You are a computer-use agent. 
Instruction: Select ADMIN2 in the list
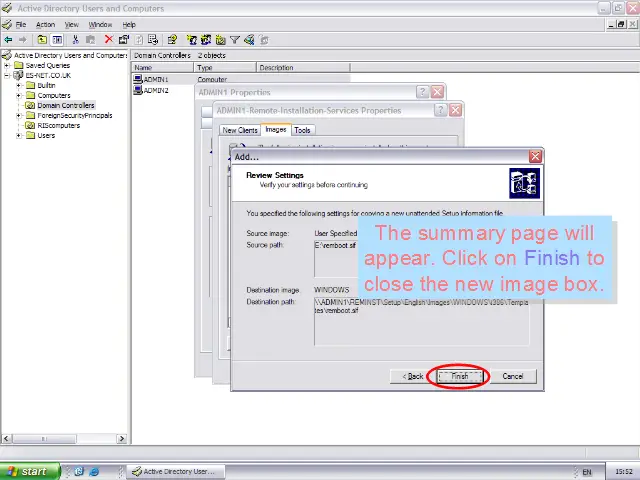[x=156, y=90]
